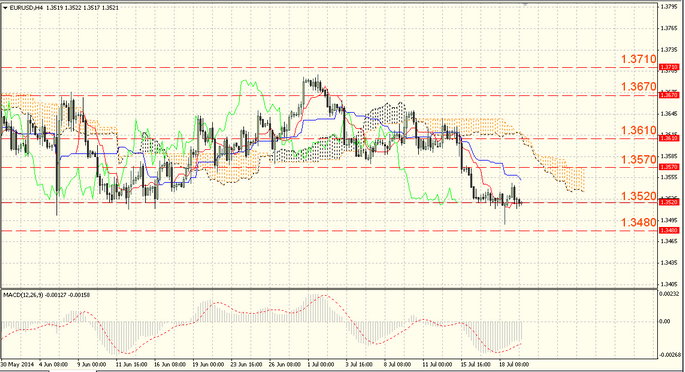
Task: Click the 1 Jul 00:00 time label
Action: pos(321,364)
